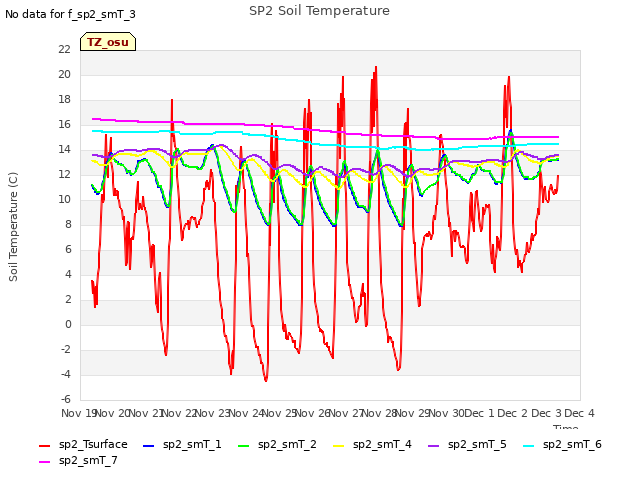This screenshot has height=480, width=640.
Task: Click the 'No data for f_sp2_smT_3' message
Action: click(70, 14)
